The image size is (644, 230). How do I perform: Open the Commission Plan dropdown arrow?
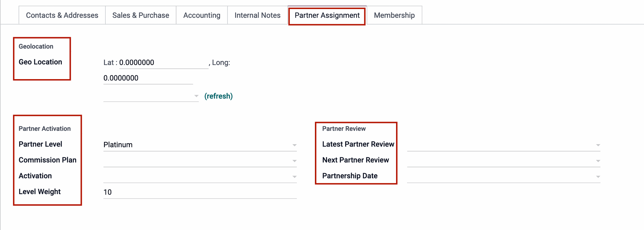click(294, 161)
